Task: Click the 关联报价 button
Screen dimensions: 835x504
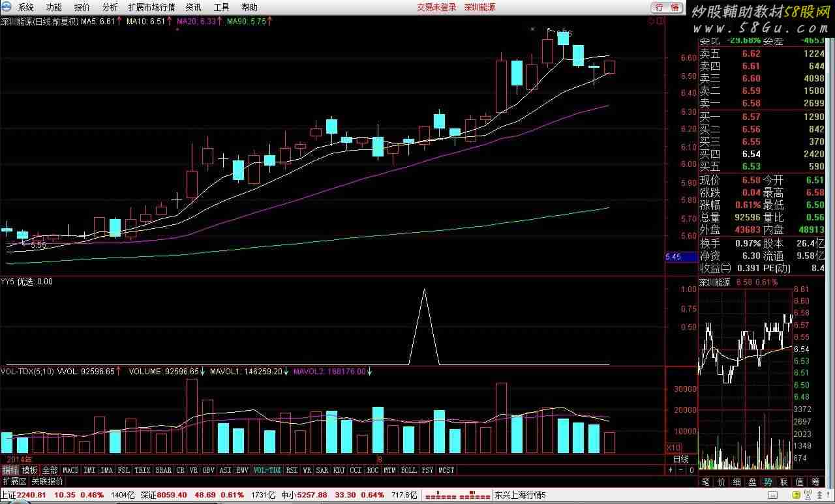Action: (x=48, y=481)
